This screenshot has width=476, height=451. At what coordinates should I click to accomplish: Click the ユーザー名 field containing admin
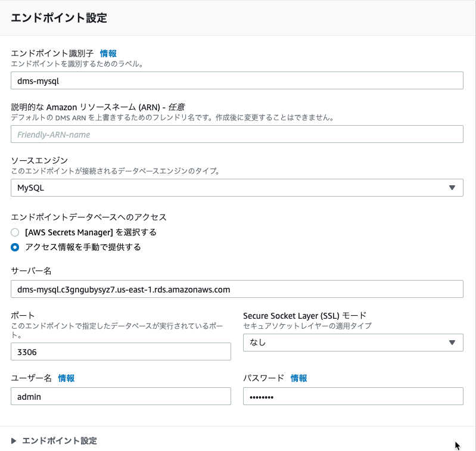[121, 396]
